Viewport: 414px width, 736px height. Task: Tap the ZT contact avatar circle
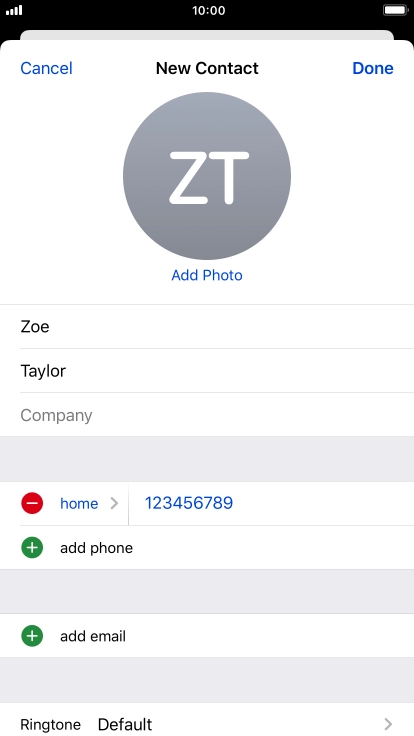(x=207, y=176)
